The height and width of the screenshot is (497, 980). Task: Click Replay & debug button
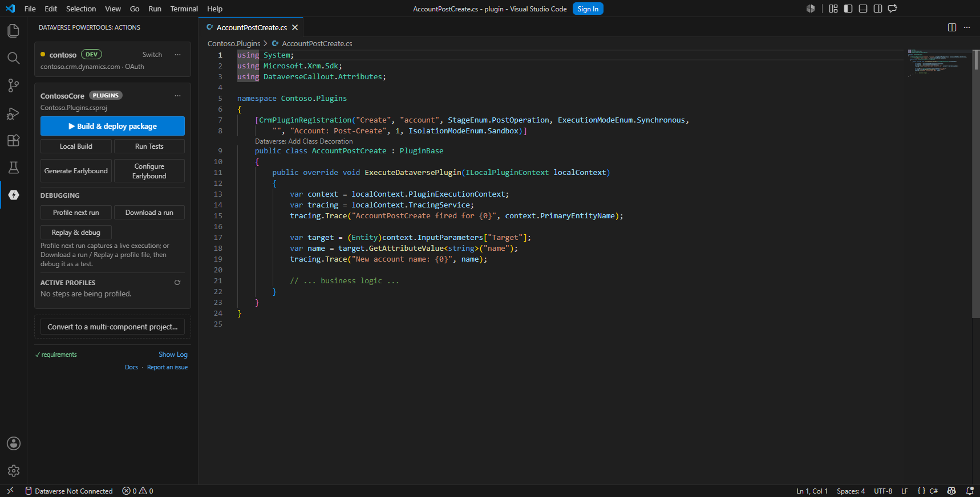click(76, 233)
